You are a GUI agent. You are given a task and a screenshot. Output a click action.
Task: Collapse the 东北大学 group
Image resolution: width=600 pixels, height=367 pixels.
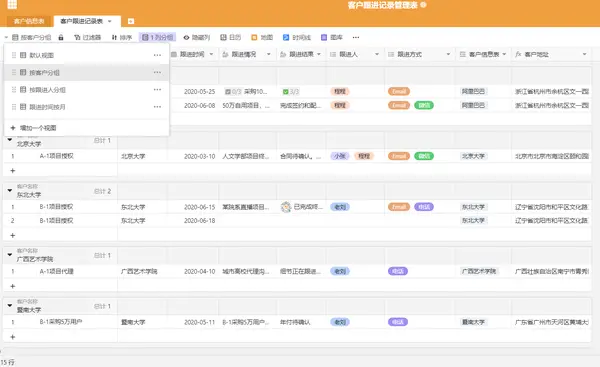pyautogui.click(x=10, y=190)
